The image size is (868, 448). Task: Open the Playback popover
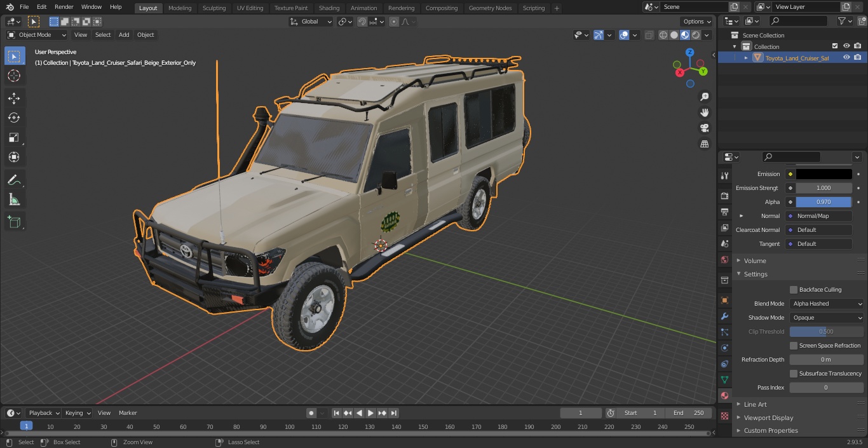43,413
